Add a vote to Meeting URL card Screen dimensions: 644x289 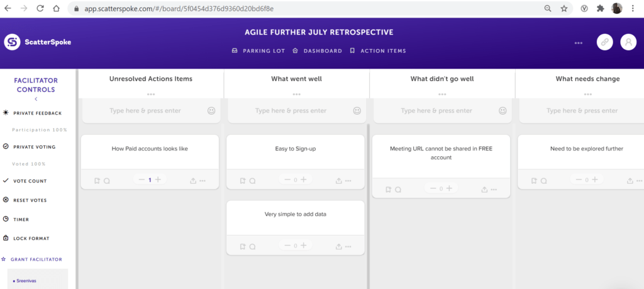coord(450,188)
